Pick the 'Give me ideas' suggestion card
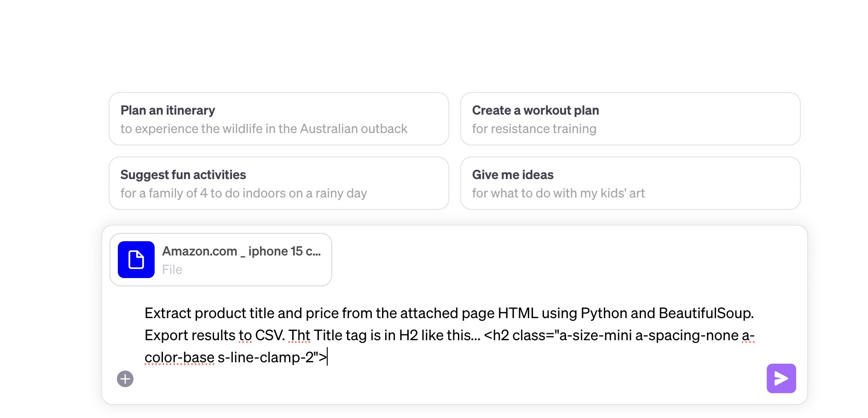Image resolution: width=868 pixels, height=418 pixels. coord(631,183)
